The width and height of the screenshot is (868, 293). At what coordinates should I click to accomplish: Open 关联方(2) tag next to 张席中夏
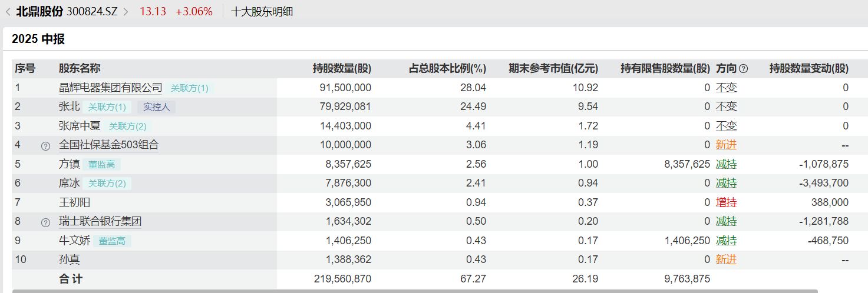pos(128,126)
